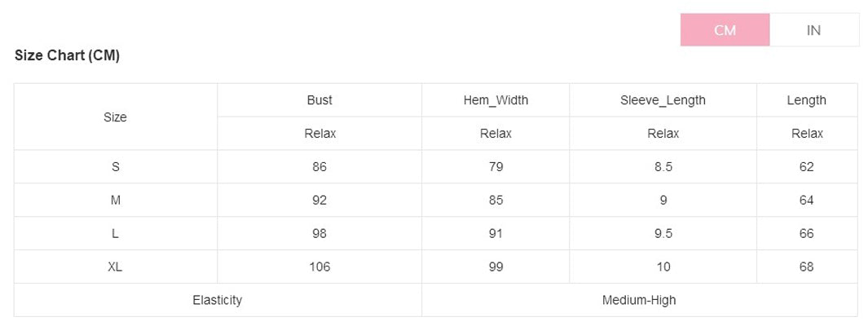Click the Bust column header
This screenshot has height=326, width=868.
point(319,100)
